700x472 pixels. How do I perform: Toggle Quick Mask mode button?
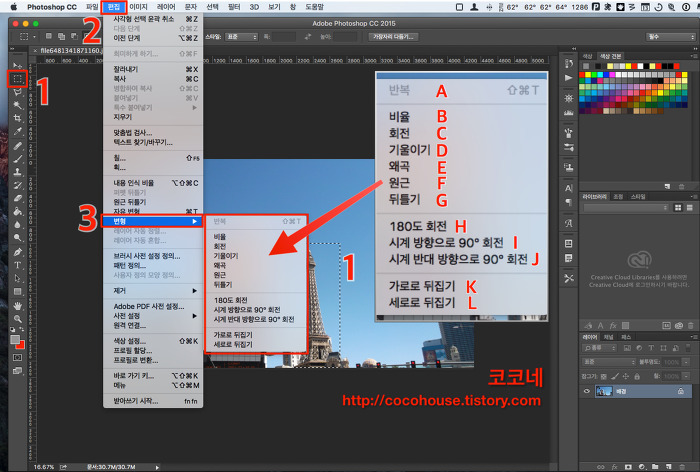[x=17, y=358]
